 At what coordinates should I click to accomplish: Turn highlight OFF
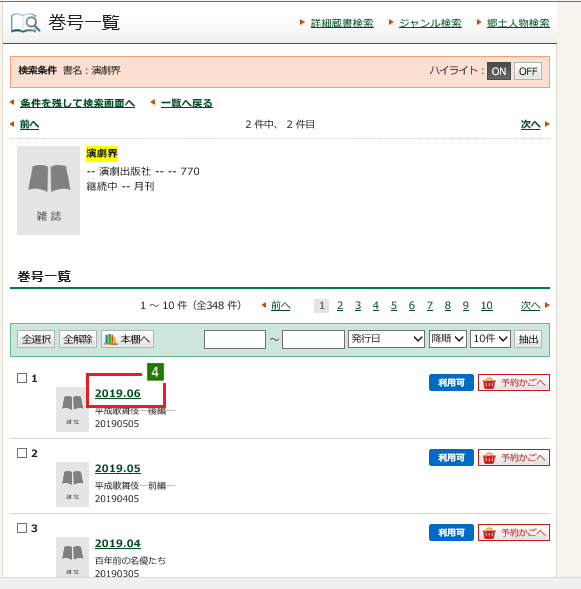pyautogui.click(x=528, y=71)
